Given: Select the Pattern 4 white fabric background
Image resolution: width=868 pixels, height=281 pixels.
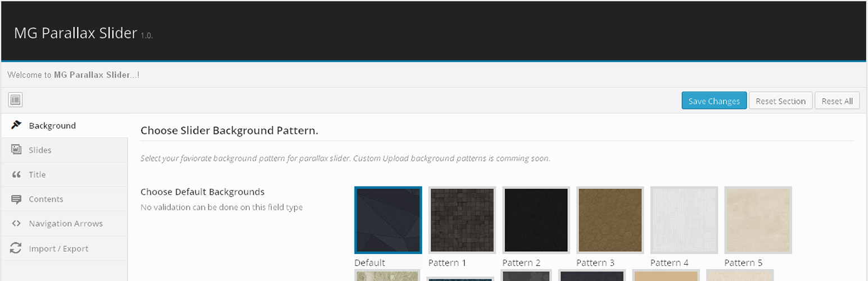Looking at the screenshot, I should point(684,220).
